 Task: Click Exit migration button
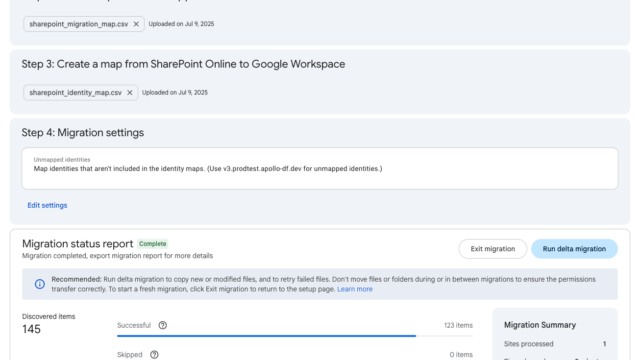click(x=493, y=249)
